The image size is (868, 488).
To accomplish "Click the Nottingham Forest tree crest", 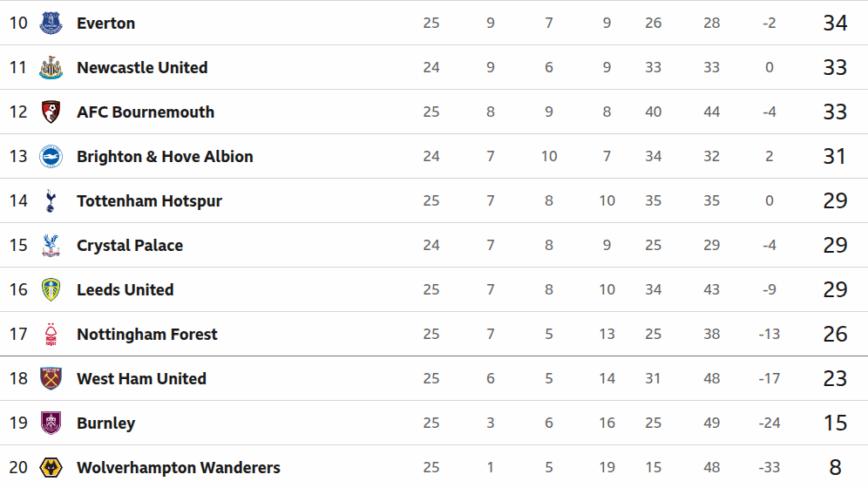I will (x=51, y=335).
